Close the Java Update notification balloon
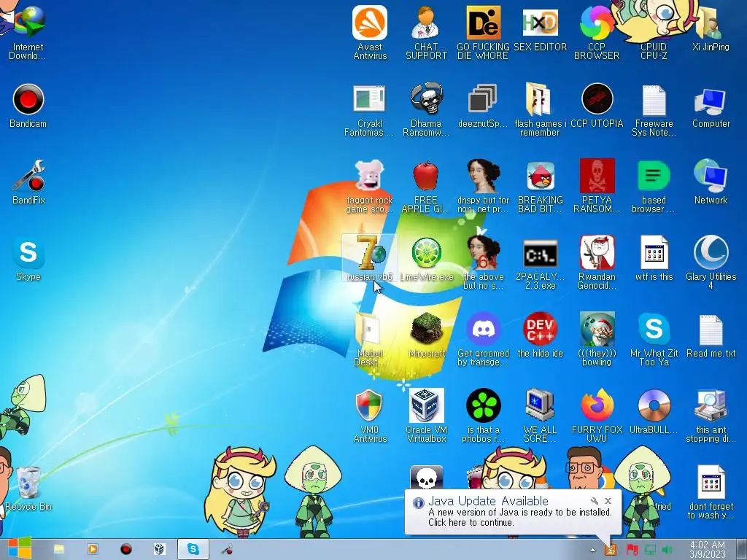The image size is (747, 560). 608,500
